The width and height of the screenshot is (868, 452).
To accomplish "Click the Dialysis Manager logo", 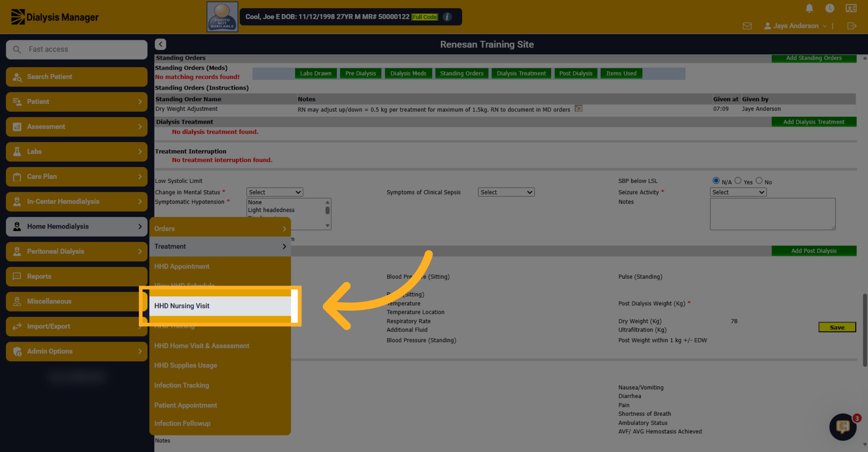I will pos(55,17).
